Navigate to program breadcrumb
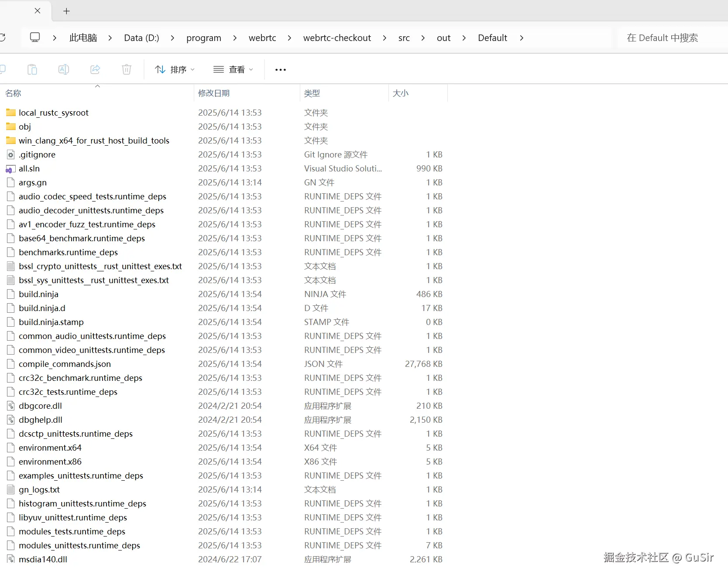 point(204,38)
